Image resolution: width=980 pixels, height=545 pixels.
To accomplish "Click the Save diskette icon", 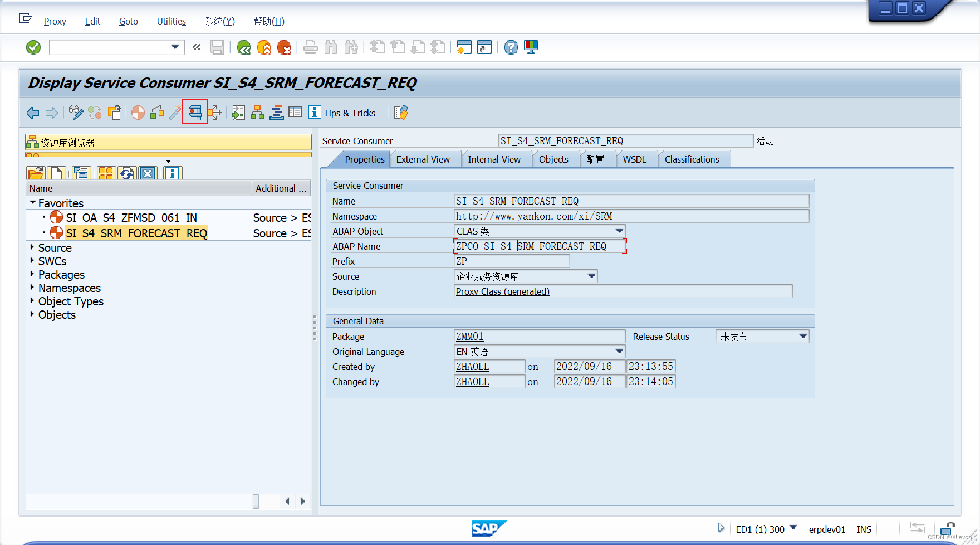I will [x=217, y=47].
